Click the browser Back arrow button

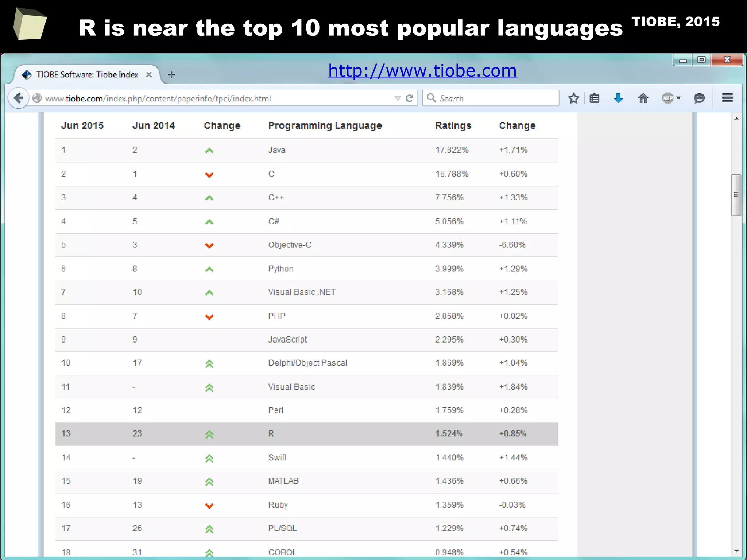tap(19, 98)
